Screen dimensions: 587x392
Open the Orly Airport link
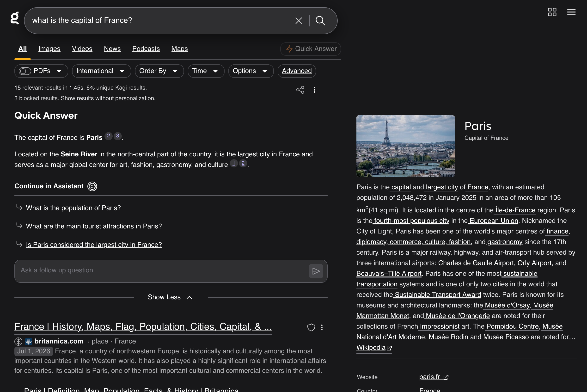click(534, 263)
